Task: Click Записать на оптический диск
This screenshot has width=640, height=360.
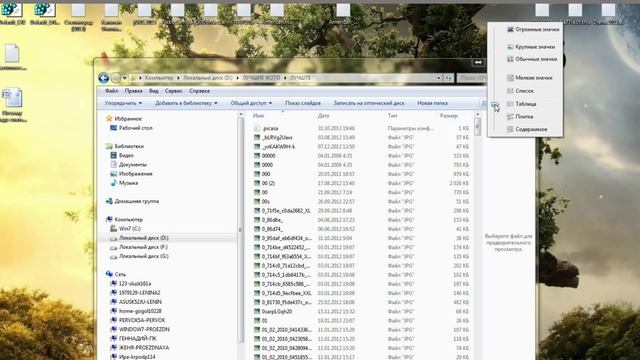Action: 369,103
